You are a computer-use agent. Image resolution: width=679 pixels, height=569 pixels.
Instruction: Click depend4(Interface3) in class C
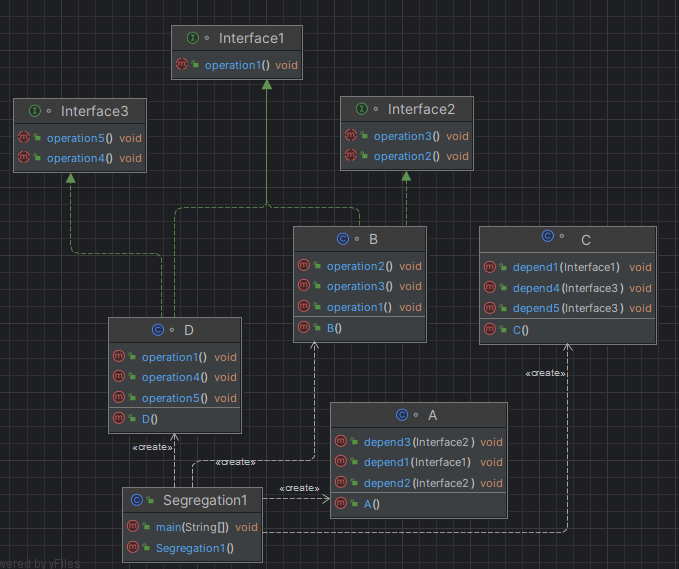coord(568,288)
